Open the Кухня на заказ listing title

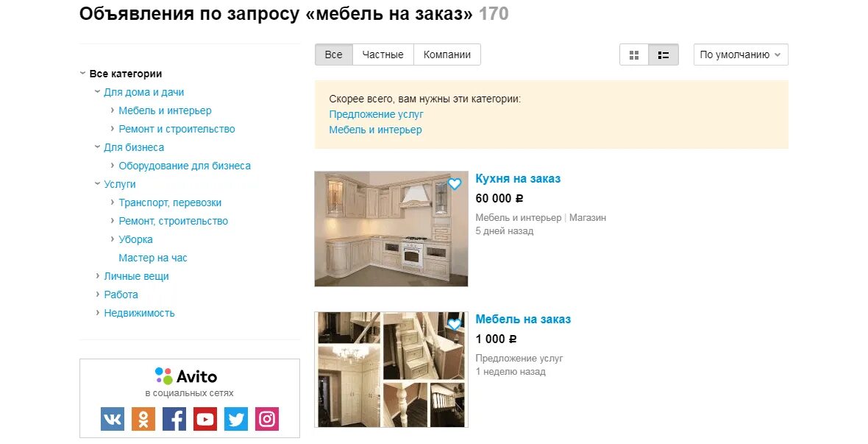(518, 178)
